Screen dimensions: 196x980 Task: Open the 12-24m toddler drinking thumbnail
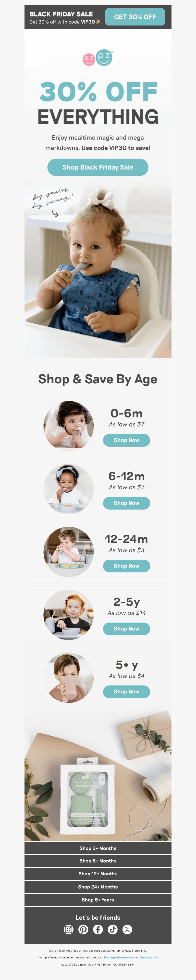pyautogui.click(x=69, y=552)
